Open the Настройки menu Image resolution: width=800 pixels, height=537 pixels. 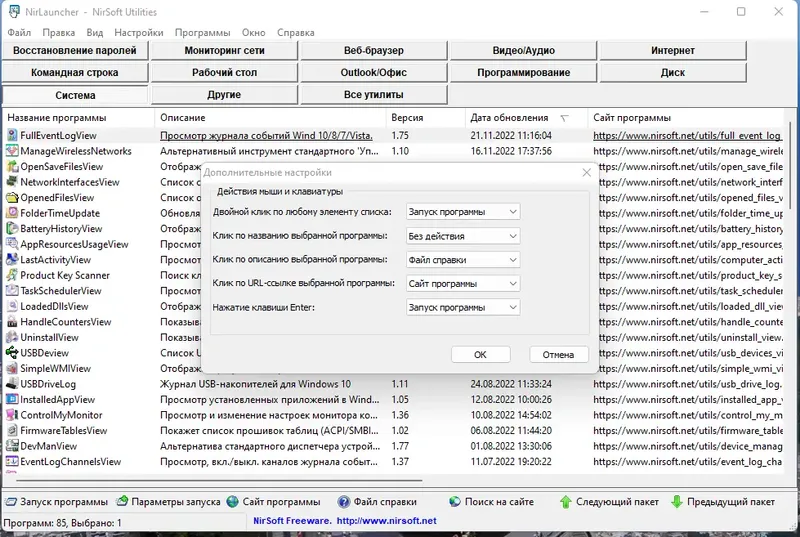tap(139, 33)
